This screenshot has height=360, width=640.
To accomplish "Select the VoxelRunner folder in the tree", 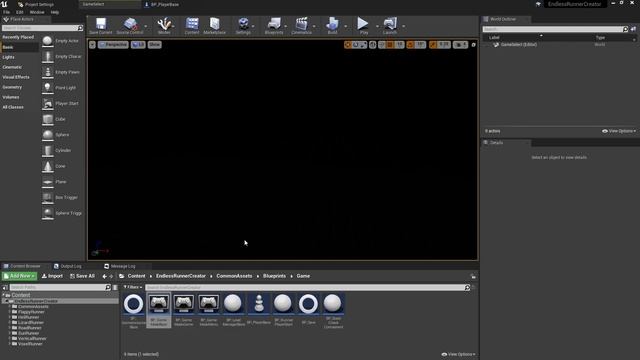I will [x=30, y=344].
